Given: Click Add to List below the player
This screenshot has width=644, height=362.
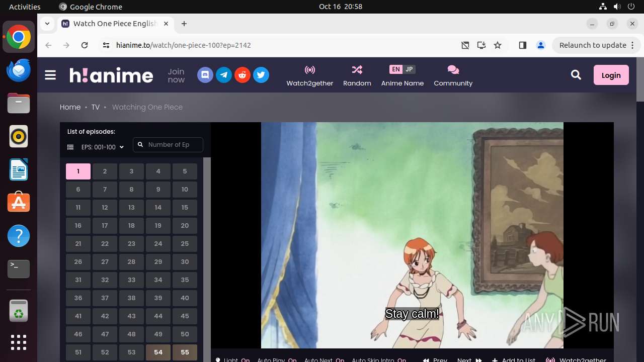Looking at the screenshot, I should [x=514, y=359].
